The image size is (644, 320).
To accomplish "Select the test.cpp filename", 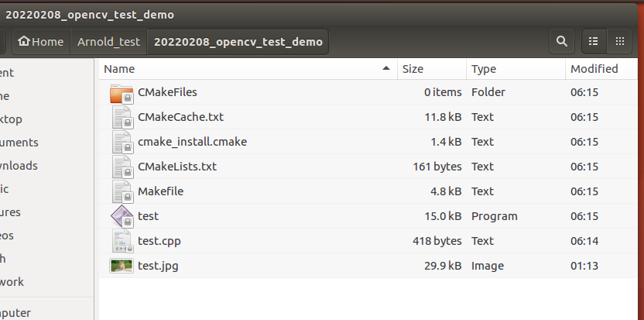I will coord(159,241).
